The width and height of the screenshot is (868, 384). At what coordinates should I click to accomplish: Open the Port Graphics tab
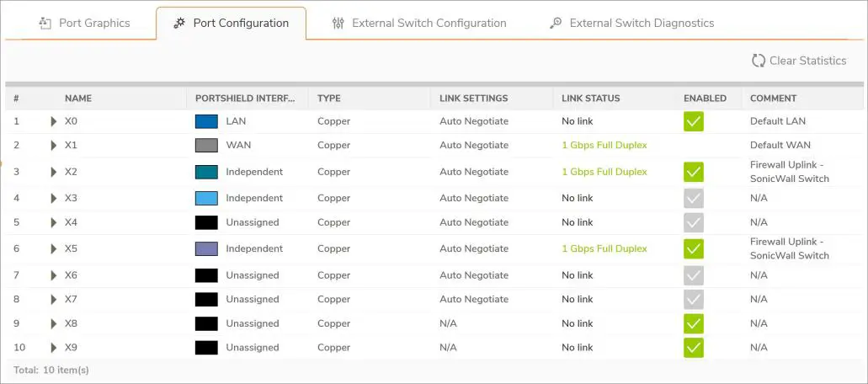[93, 23]
